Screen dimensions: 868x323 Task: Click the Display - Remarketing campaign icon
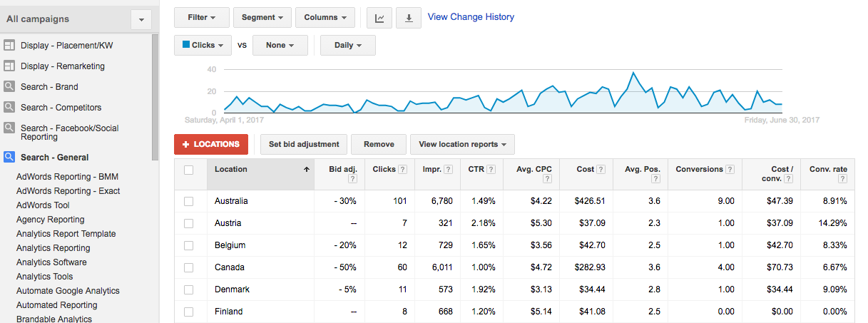pos(9,66)
